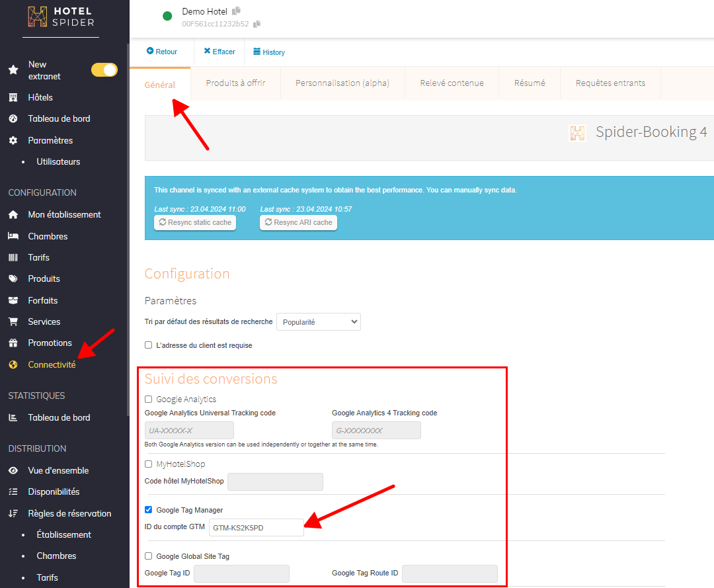
Task: Click the Tarifs barcode icon
Action: pos(13,257)
